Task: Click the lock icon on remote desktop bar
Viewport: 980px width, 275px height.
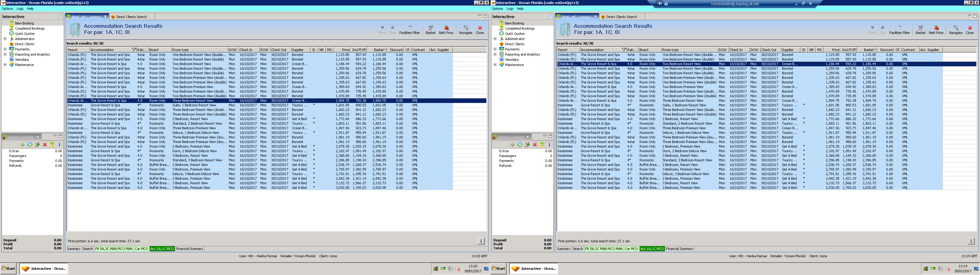Action: (x=666, y=3)
